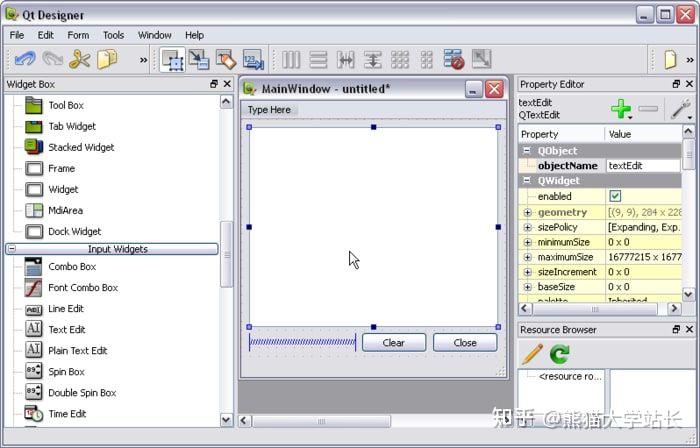
Task: Collapse the QObject property group
Action: click(527, 150)
